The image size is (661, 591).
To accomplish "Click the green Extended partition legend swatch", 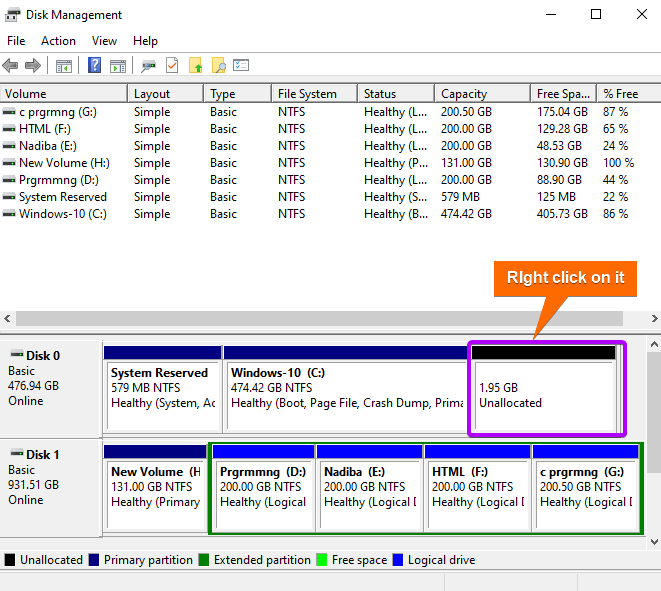I will pyautogui.click(x=204, y=560).
